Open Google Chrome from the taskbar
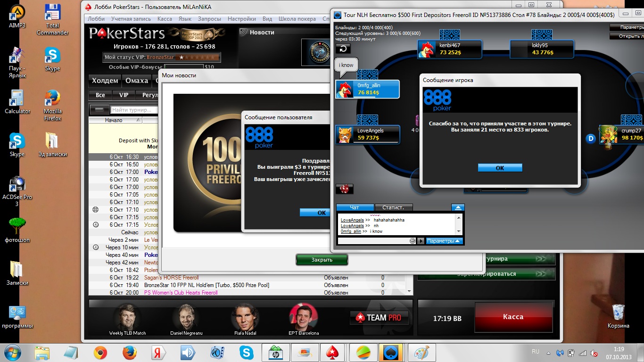644x362 pixels. (x=100, y=353)
